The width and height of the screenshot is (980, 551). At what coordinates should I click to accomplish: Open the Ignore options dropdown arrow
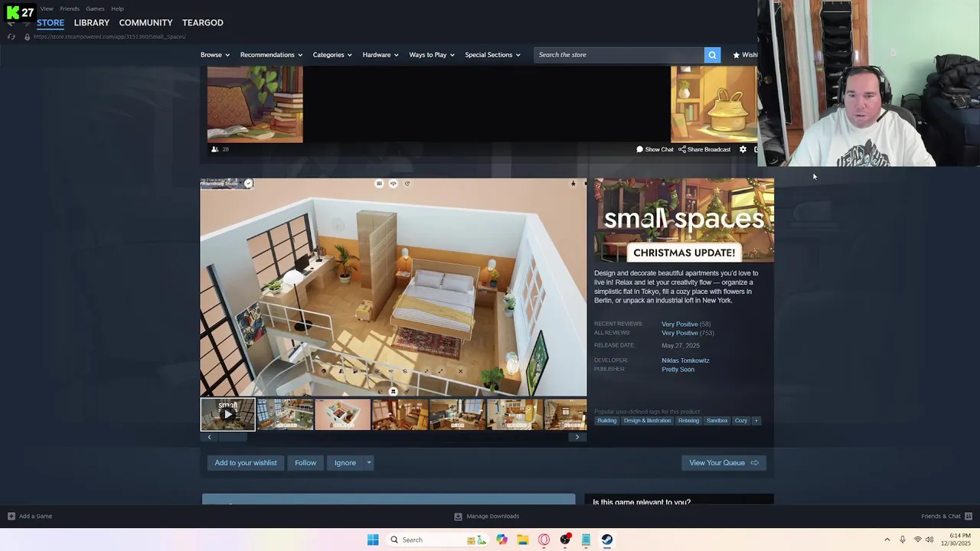[368, 462]
